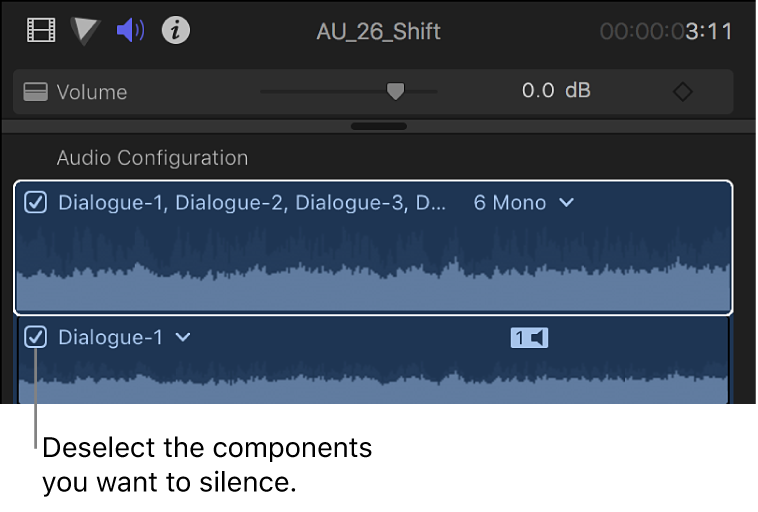Screen dimensions: 758x512
Task: Open the Info inspector icon
Action: click(176, 31)
